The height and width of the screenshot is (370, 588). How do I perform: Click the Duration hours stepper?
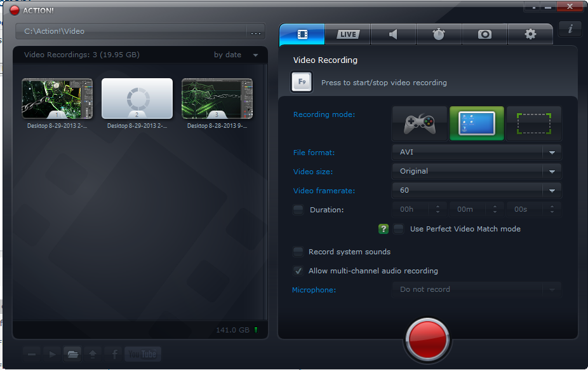click(438, 209)
